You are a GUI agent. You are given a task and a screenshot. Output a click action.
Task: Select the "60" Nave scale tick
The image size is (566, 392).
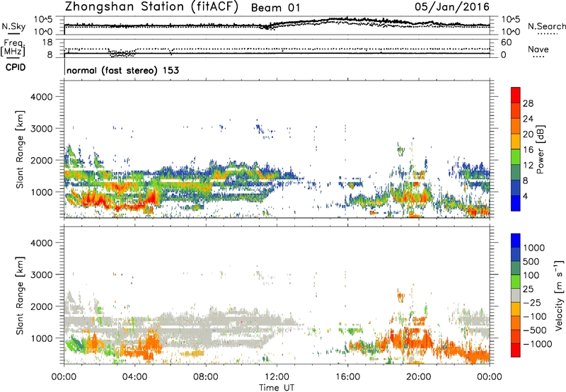507,42
